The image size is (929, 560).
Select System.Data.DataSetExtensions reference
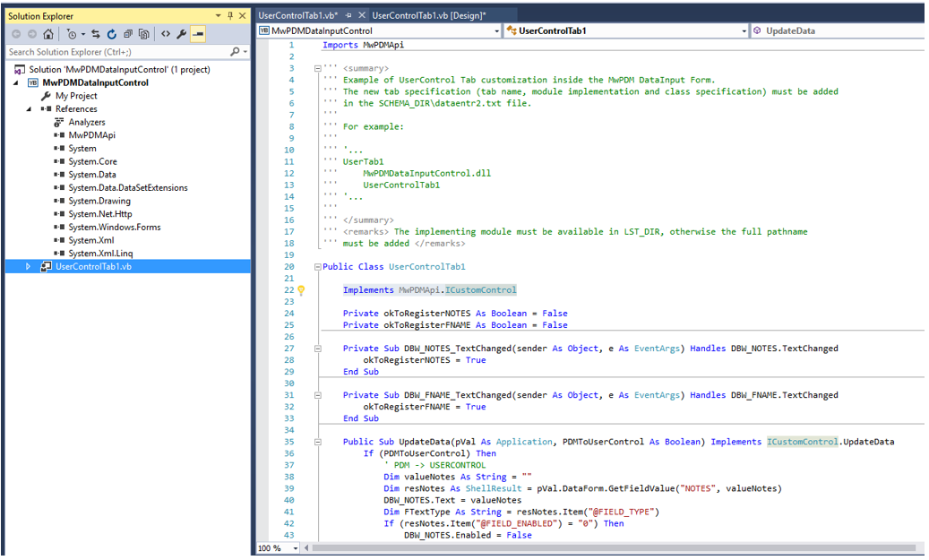tap(128, 188)
